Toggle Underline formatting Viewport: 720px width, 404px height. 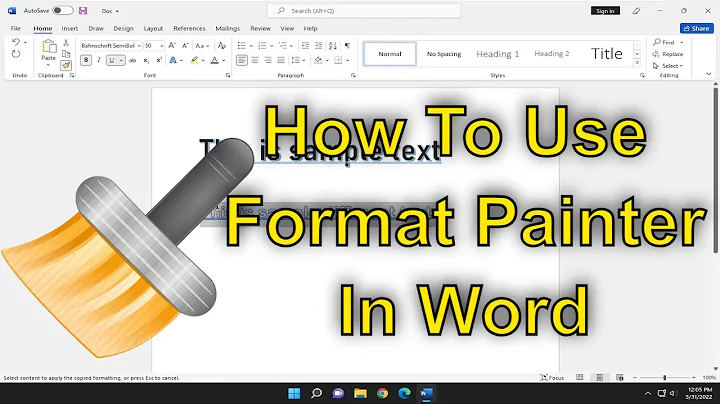point(112,60)
